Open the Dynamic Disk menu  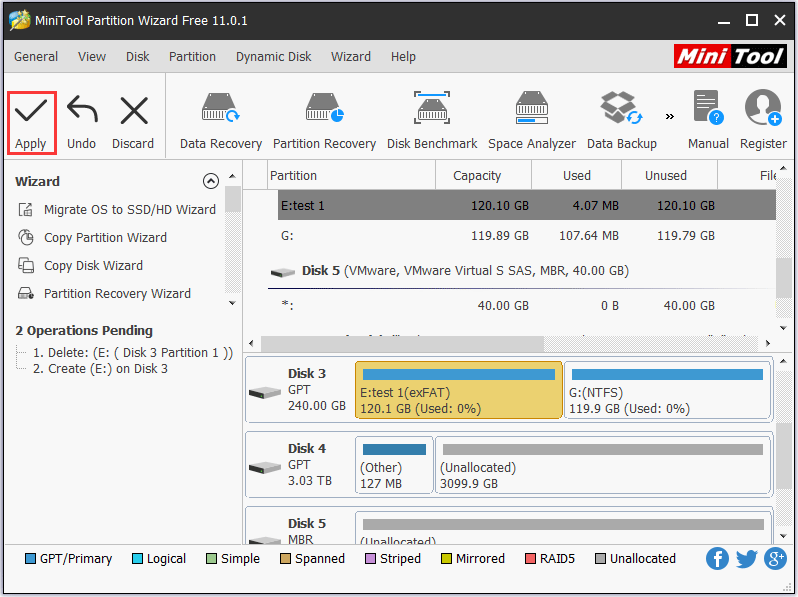[273, 57]
